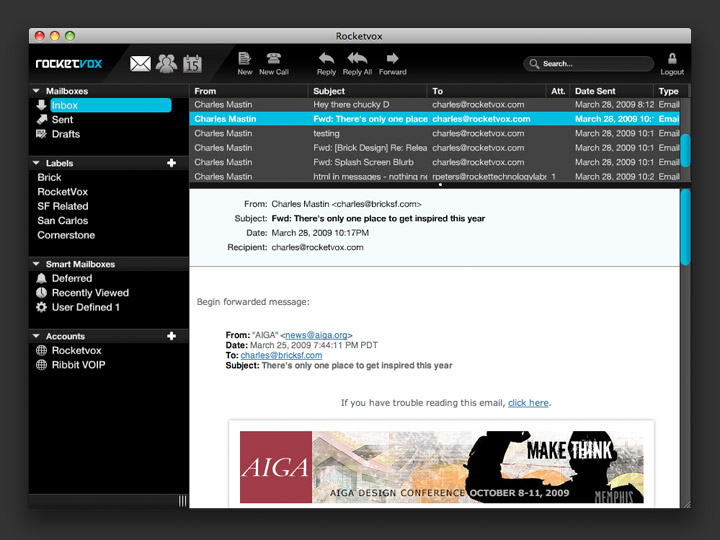Click the Forward arrow icon
720x540 pixels.
(x=392, y=58)
